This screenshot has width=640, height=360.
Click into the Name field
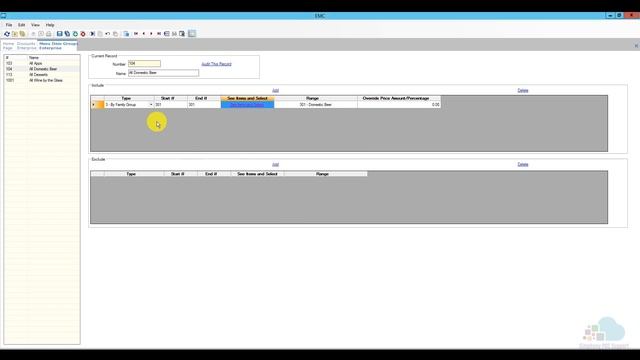tap(163, 73)
